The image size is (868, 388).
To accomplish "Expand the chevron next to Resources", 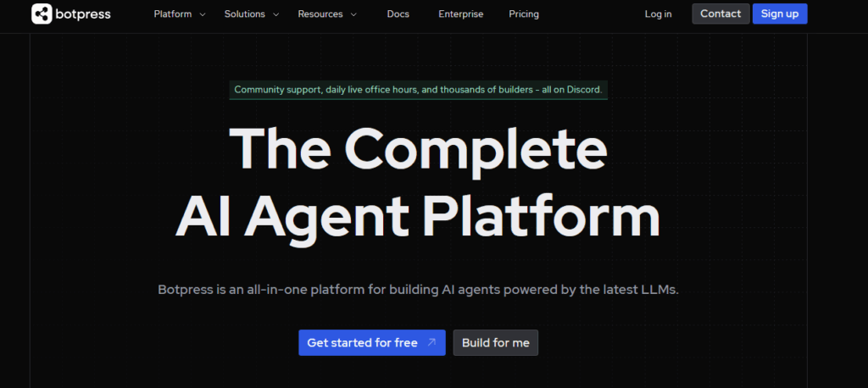I will tap(353, 14).
